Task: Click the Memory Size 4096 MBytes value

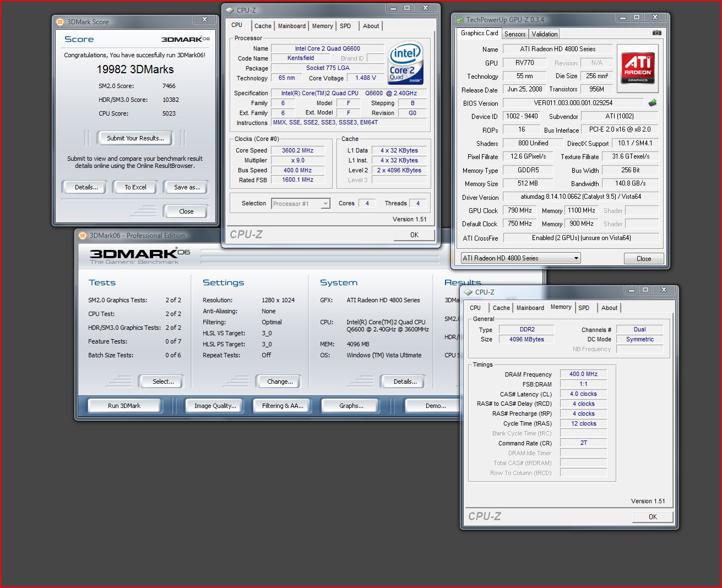Action: click(526, 339)
